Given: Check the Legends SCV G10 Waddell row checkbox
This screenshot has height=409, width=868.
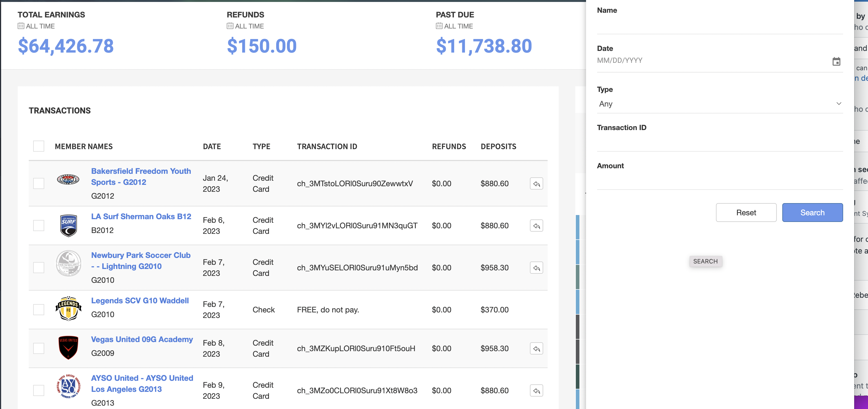Looking at the screenshot, I should (x=39, y=310).
